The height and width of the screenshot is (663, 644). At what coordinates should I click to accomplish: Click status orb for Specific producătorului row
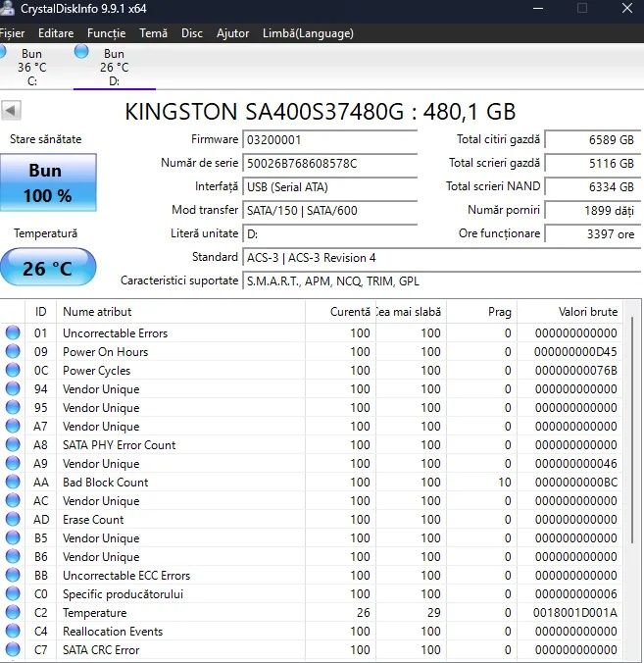[13, 593]
